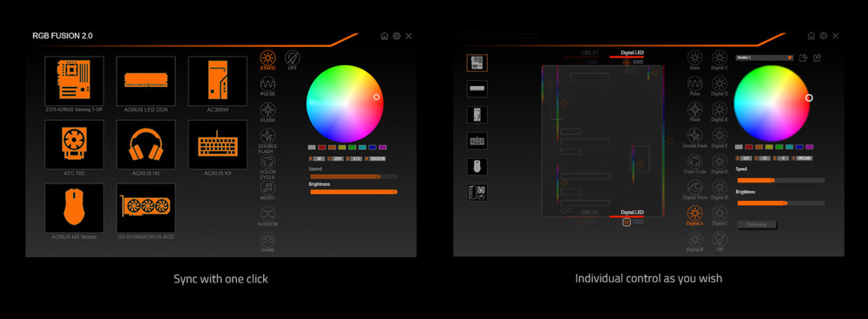The height and width of the screenshot is (319, 868).
Task: Select the AORUS LED DDR memory device
Action: click(x=146, y=81)
